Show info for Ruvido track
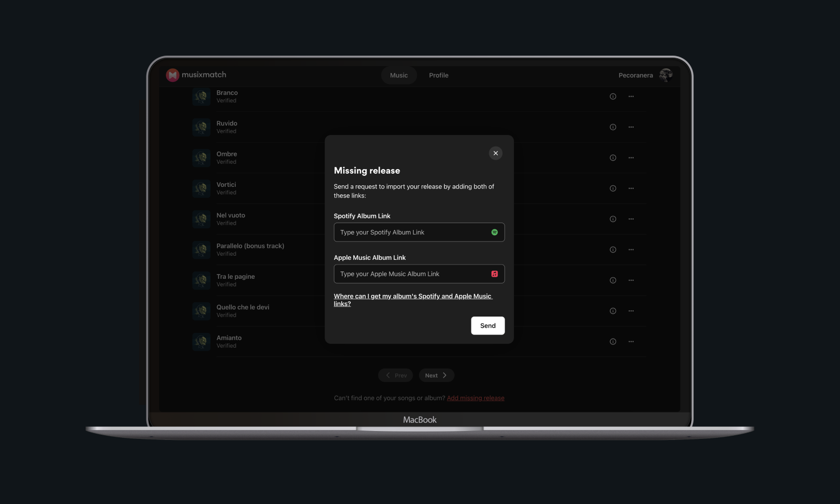The height and width of the screenshot is (504, 840). click(613, 127)
